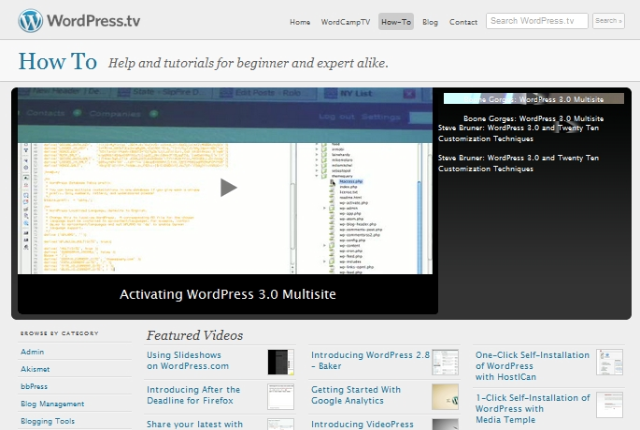
Task: Open WordCampTV in the navigation
Action: click(x=345, y=22)
